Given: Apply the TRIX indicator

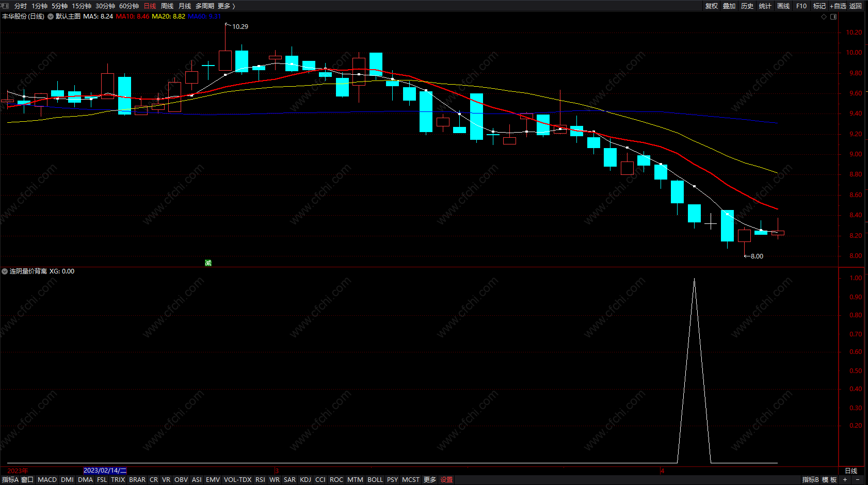Looking at the screenshot, I should (118, 479).
